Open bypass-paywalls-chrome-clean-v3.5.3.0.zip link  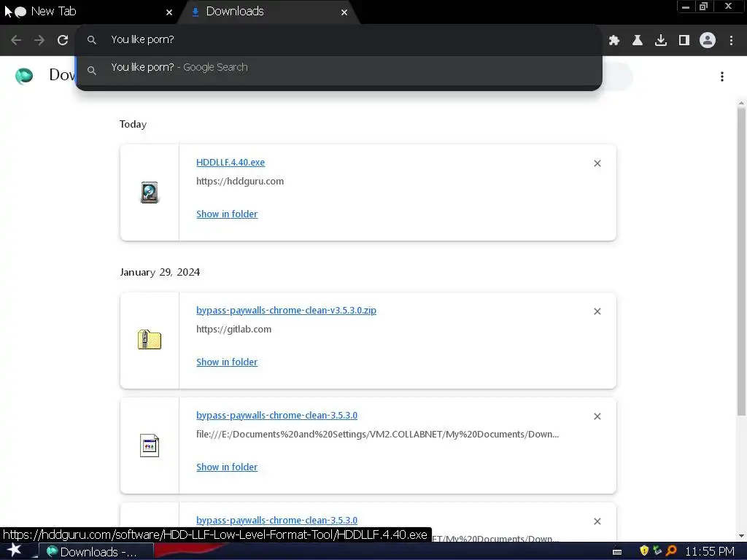coord(286,311)
